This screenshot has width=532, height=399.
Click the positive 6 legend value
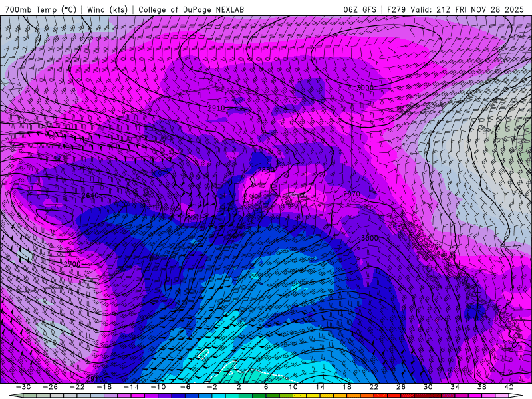click(266, 387)
